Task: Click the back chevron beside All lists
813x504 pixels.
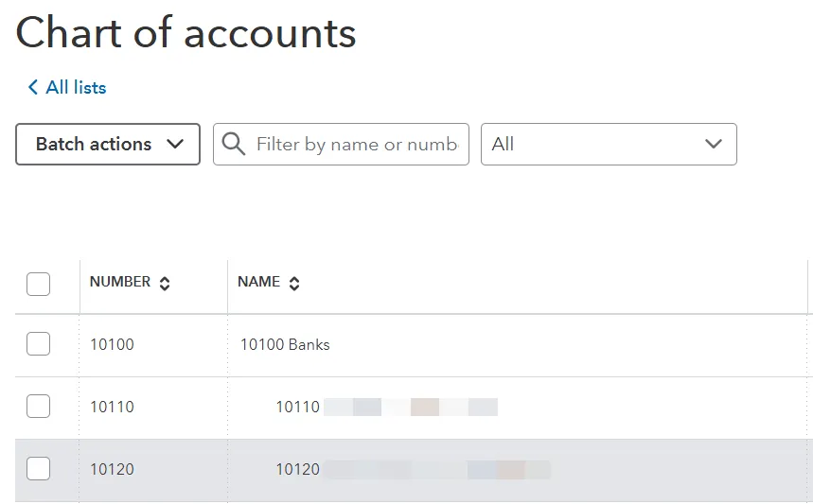Action: pyautogui.click(x=33, y=88)
